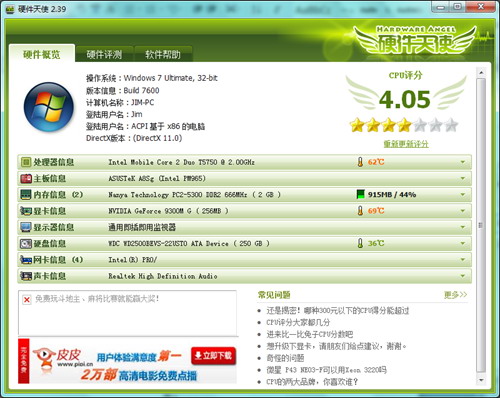Viewport: 500px width, 398px height.
Task: Open FAQ item 进来比一比兔子CPU分数吧
Action: 309,334
